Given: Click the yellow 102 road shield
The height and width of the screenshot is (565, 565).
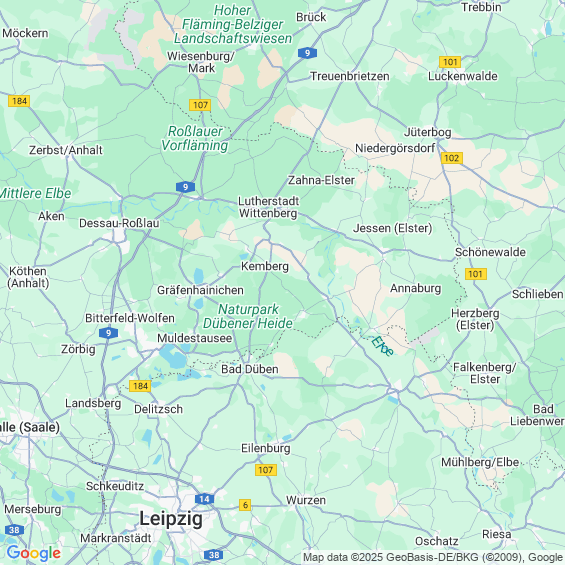Looking at the screenshot, I should tap(451, 158).
